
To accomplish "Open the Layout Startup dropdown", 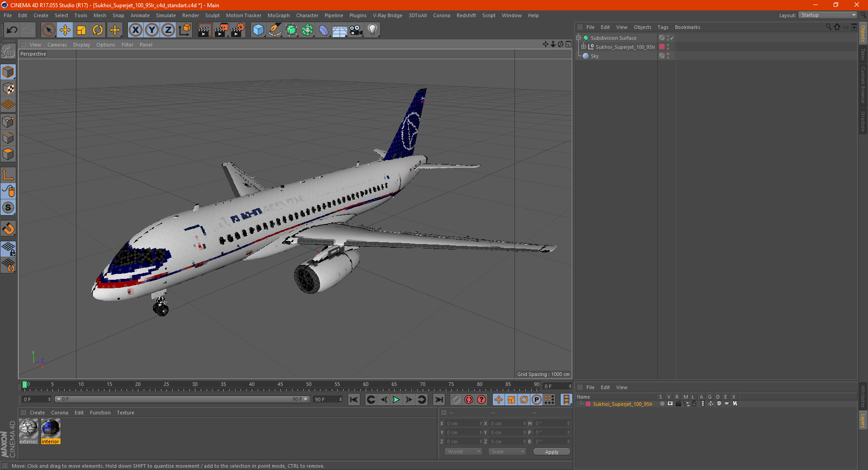I will (828, 15).
